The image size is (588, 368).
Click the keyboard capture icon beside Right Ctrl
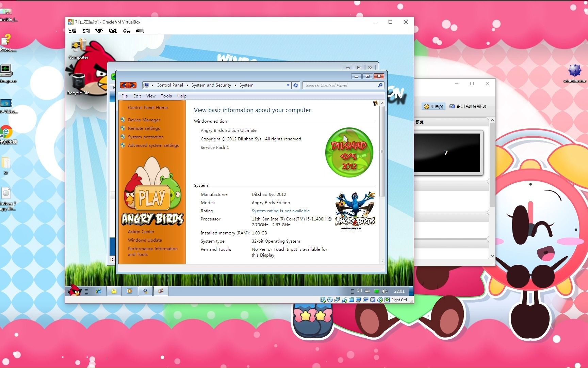click(387, 300)
